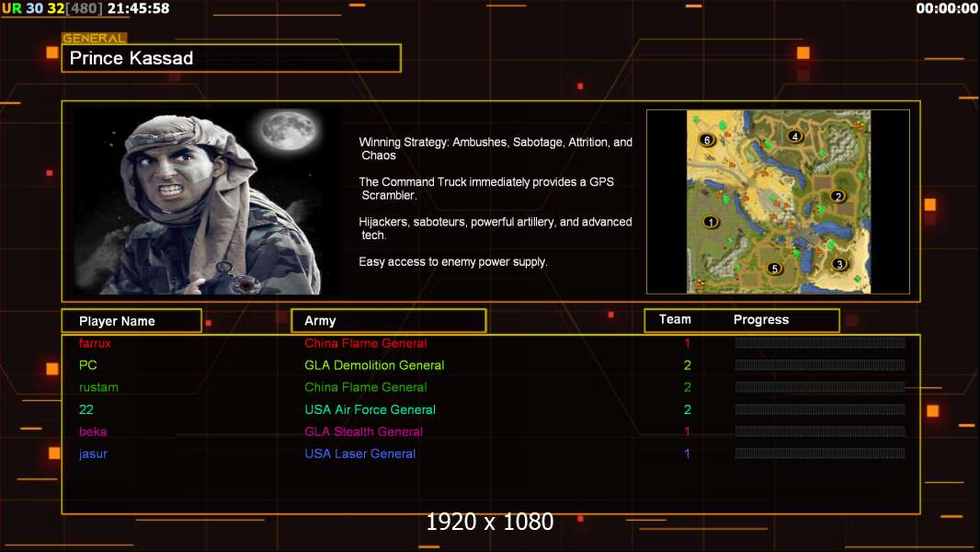This screenshot has width=980, height=552.
Task: Click the Winning Strategy description text
Action: pos(496,149)
